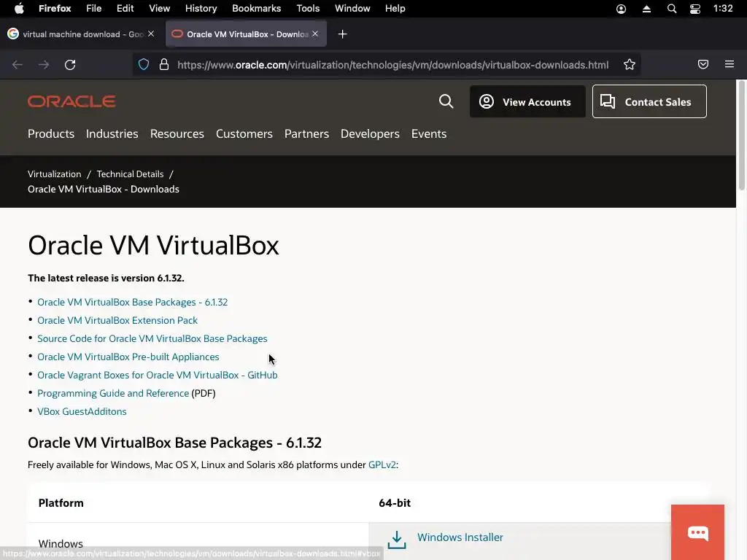Open the Events navigation menu
Viewport: 747px width, 560px height.
point(429,134)
